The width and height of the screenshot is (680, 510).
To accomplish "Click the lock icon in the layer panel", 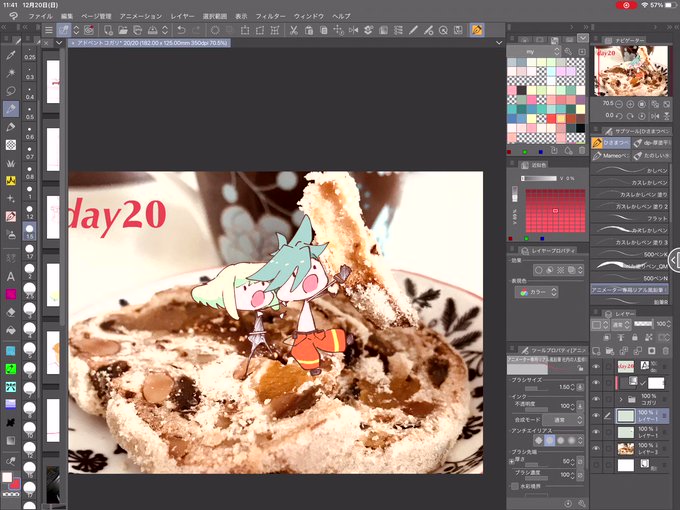I will point(634,337).
